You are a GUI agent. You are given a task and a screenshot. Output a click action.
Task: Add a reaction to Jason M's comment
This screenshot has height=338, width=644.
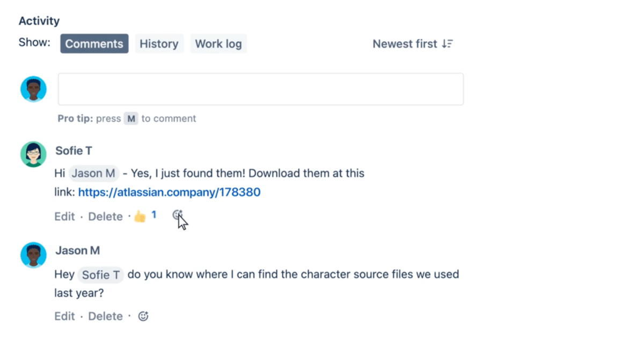pyautogui.click(x=143, y=316)
